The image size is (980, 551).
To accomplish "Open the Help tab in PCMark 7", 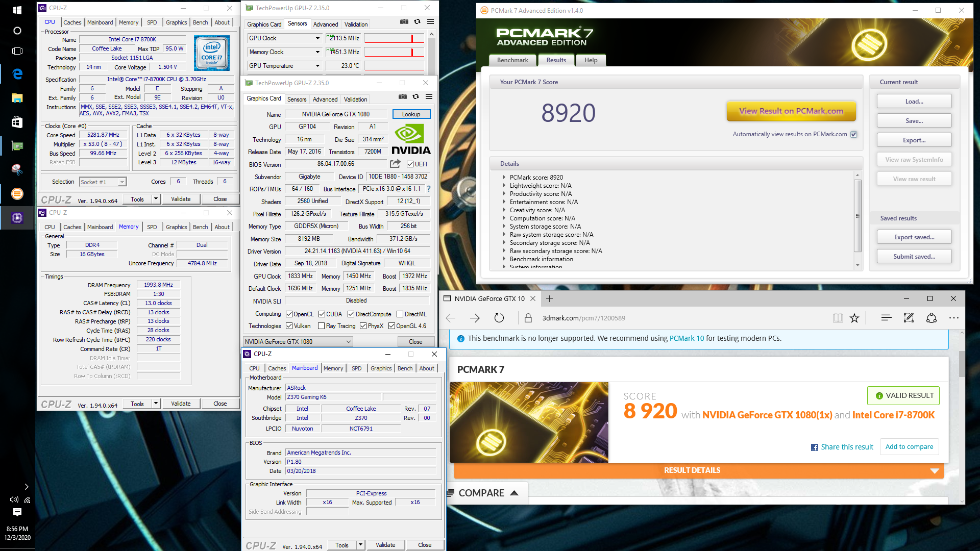I will coord(591,60).
